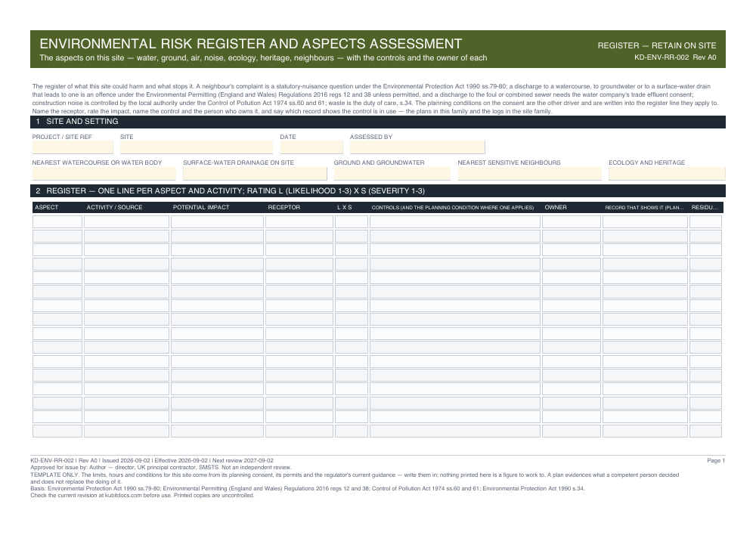Screen dimensions: 756x535
Task: Click the Surface-Water Drainage on Site field
Action: click(x=255, y=174)
